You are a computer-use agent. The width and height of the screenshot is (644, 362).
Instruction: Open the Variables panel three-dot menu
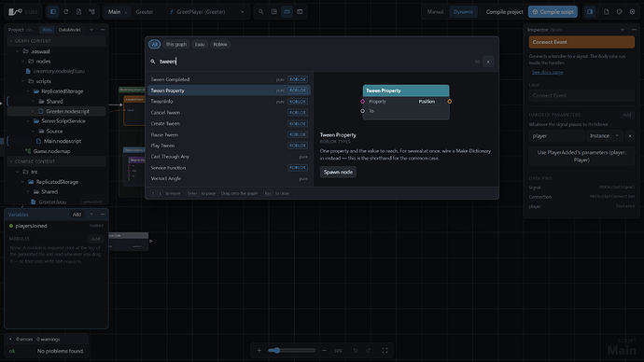click(103, 215)
